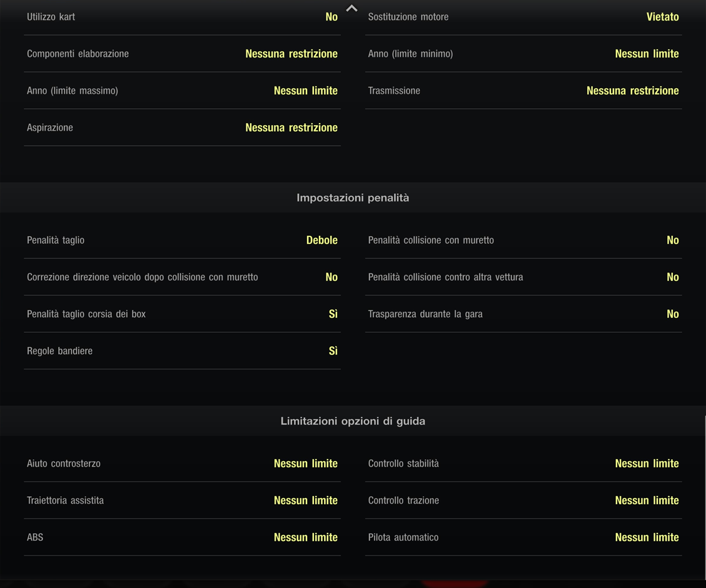Select Limitazioni opzioni di guida header
706x588 pixels.
pos(353,421)
